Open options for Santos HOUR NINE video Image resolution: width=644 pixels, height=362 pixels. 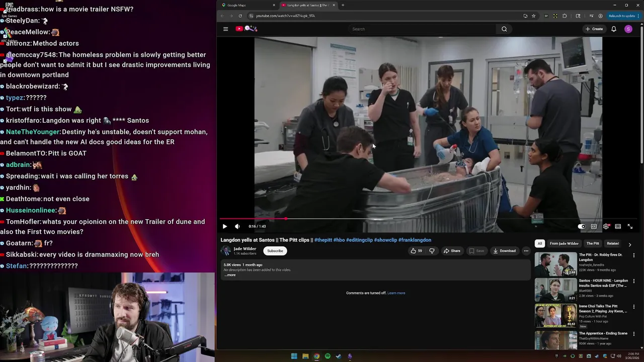[x=634, y=281]
